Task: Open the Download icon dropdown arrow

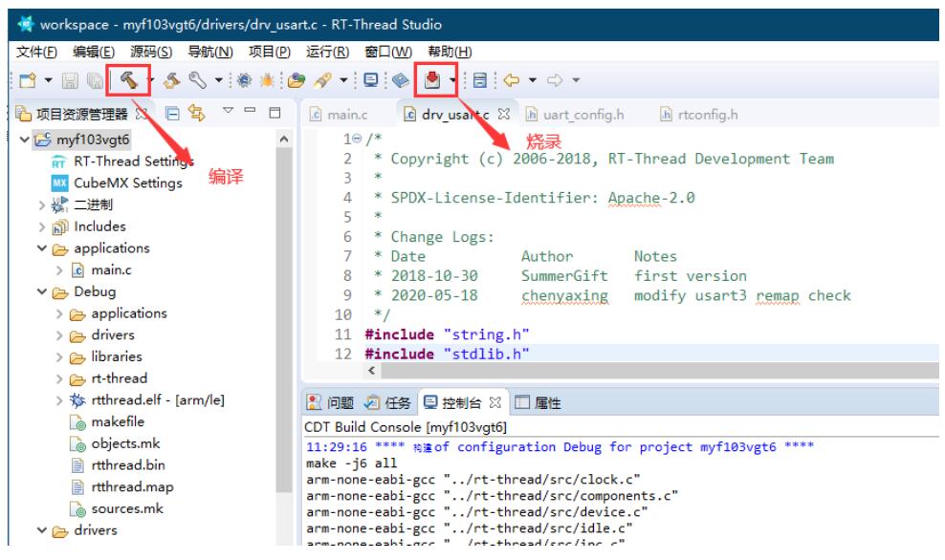Action: point(452,79)
